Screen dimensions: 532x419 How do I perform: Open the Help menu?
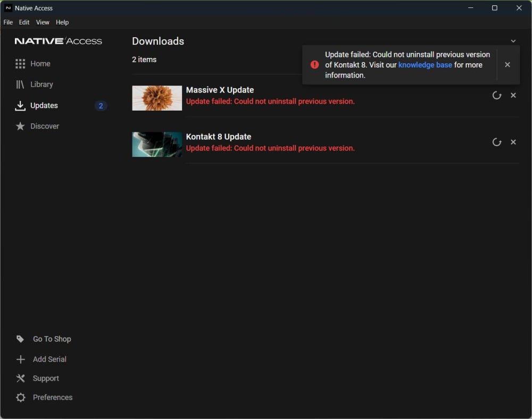(x=62, y=22)
